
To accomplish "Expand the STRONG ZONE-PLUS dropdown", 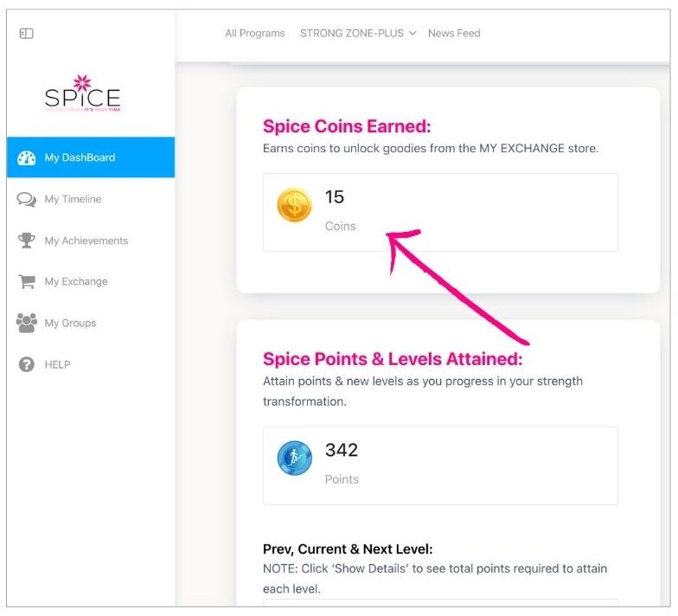I will coord(358,34).
